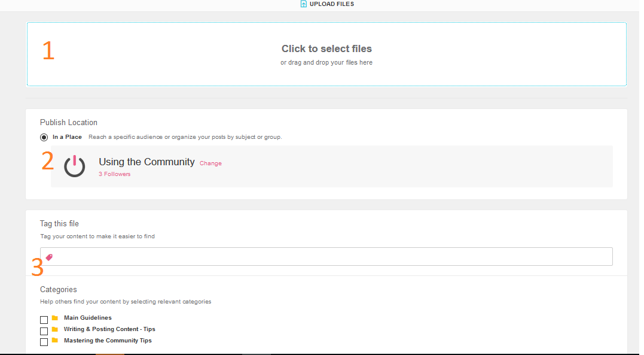Screen dimensions: 644x355
Task: Click the Using the Community place title
Action: coord(146,162)
